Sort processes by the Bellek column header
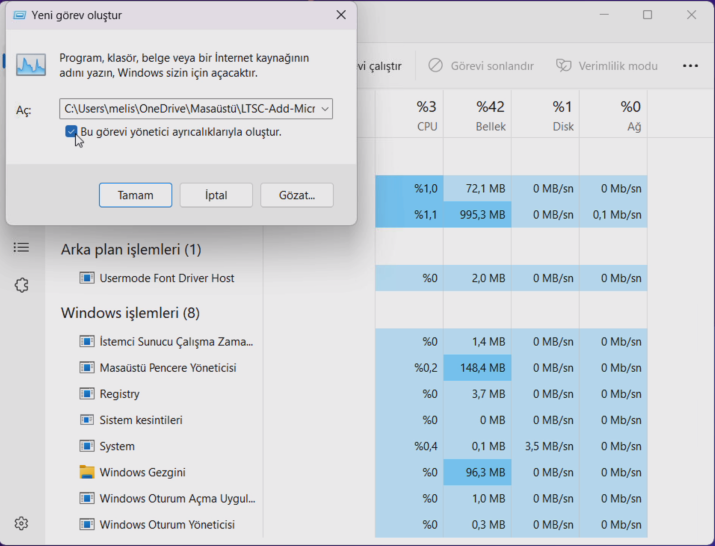715x546 pixels. pos(490,115)
